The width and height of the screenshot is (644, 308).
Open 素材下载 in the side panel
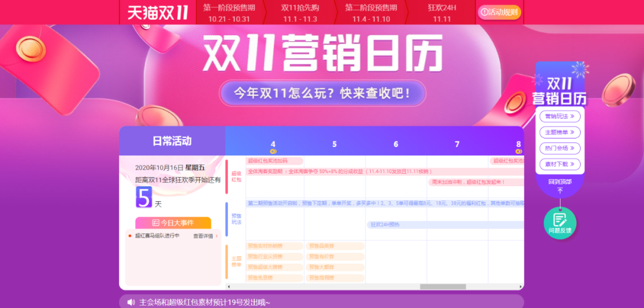[560, 164]
